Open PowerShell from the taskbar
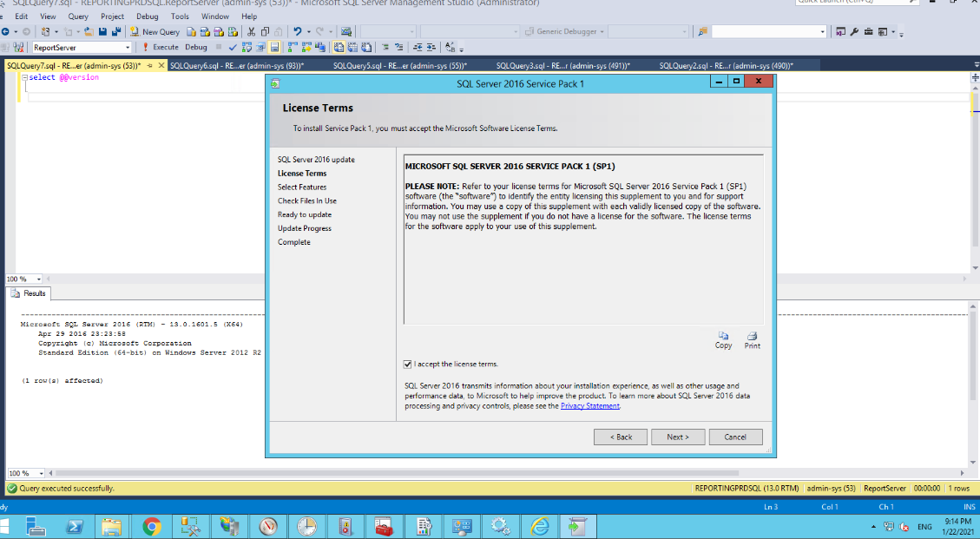The image size is (980, 539). point(74,527)
